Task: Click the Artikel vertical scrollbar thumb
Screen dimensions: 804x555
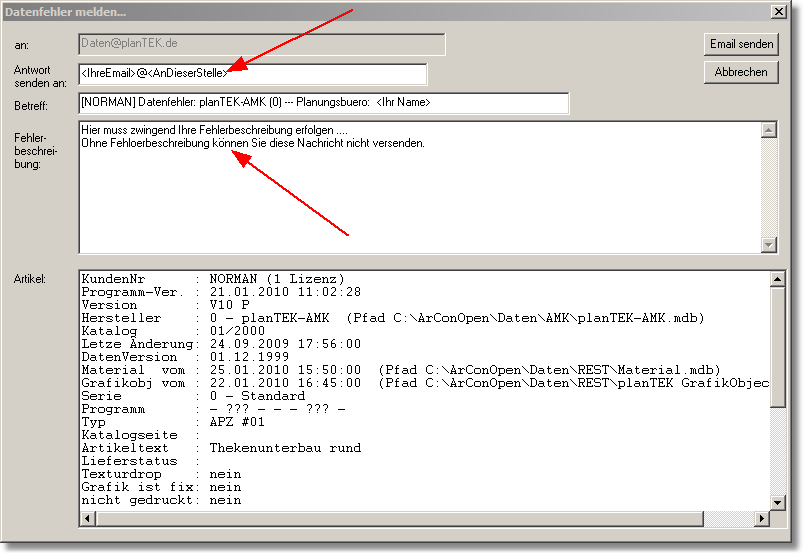Action: coord(777,345)
